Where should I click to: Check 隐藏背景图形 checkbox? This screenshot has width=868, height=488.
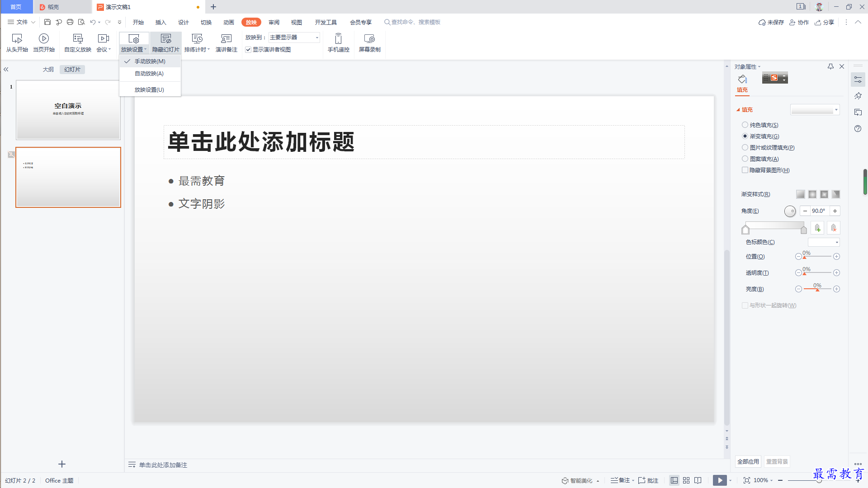pos(745,170)
